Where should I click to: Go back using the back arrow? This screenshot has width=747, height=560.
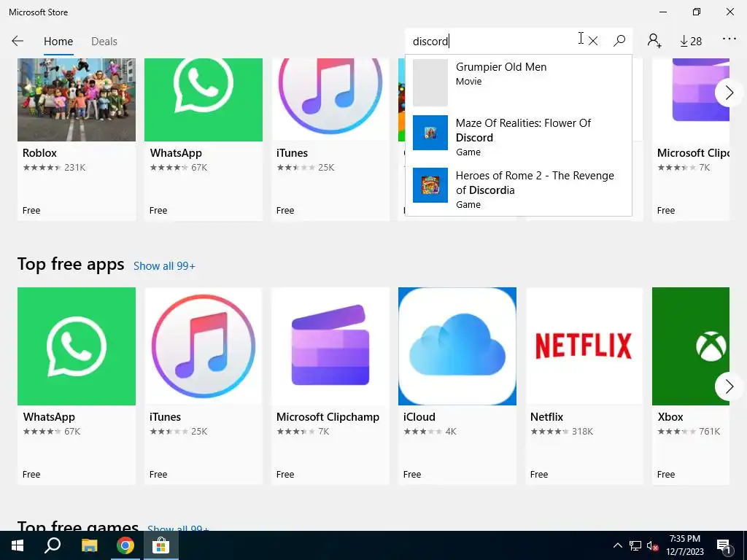pos(18,41)
